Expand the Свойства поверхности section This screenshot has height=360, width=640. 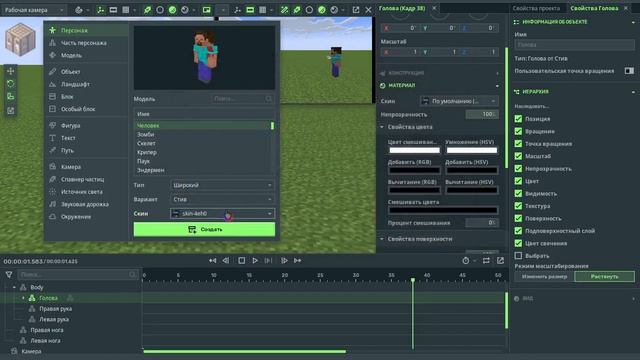pyautogui.click(x=382, y=239)
